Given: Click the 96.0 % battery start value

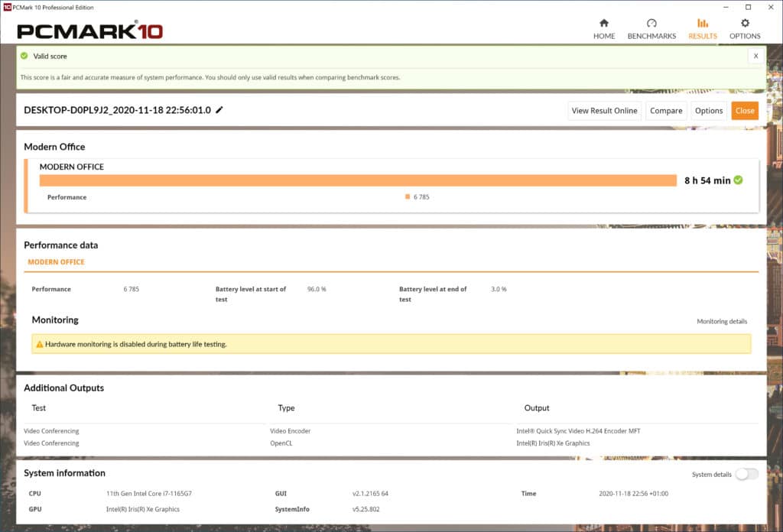Looking at the screenshot, I should click(317, 289).
